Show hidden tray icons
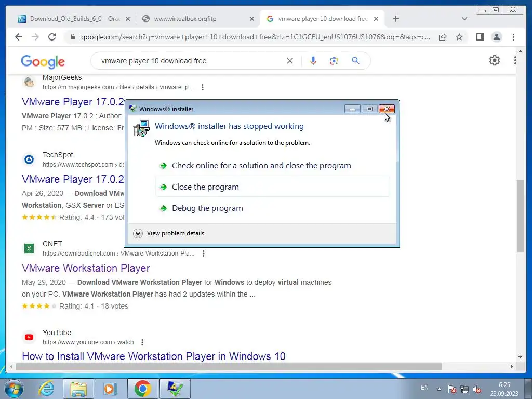 coord(439,389)
